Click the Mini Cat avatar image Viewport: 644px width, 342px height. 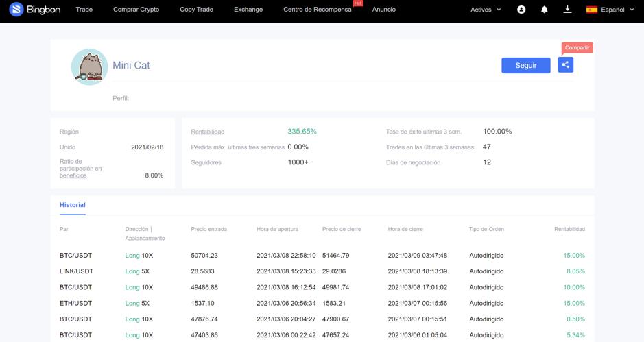[89, 66]
